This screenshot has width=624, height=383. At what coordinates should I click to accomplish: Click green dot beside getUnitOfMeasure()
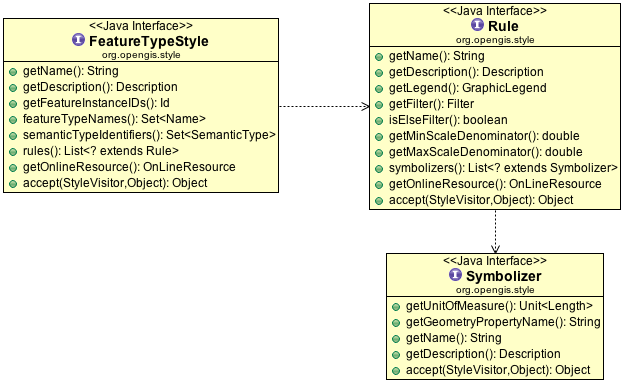tap(396, 307)
